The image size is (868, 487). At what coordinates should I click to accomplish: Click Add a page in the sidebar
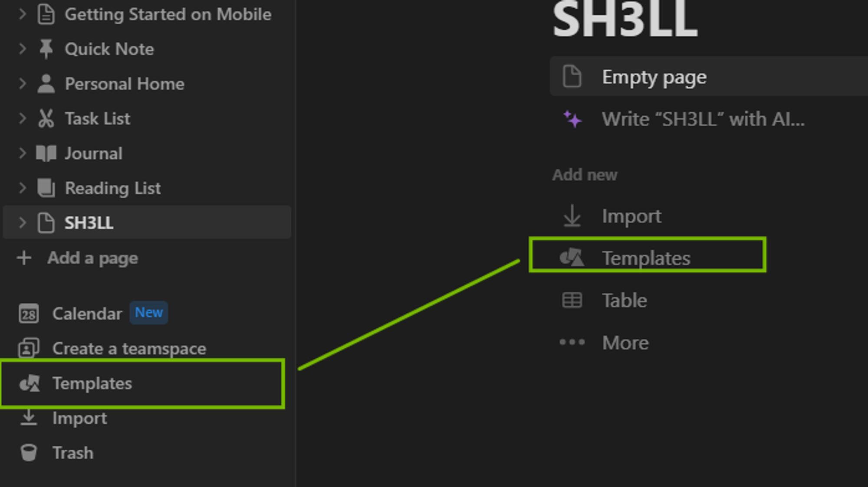(77, 258)
